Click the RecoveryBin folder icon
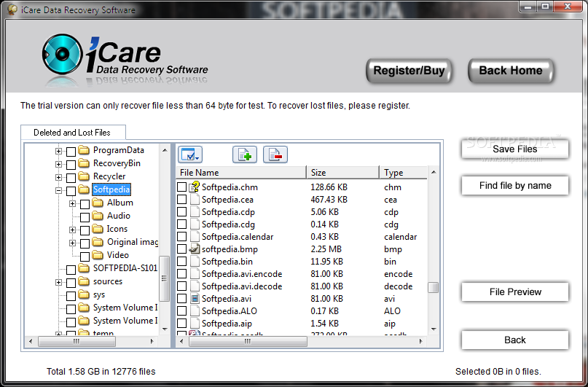This screenshot has width=588, height=387. pyautogui.click(x=84, y=163)
